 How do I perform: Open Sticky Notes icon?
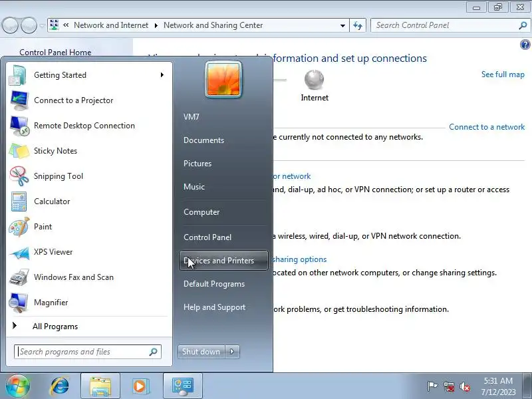tap(19, 151)
